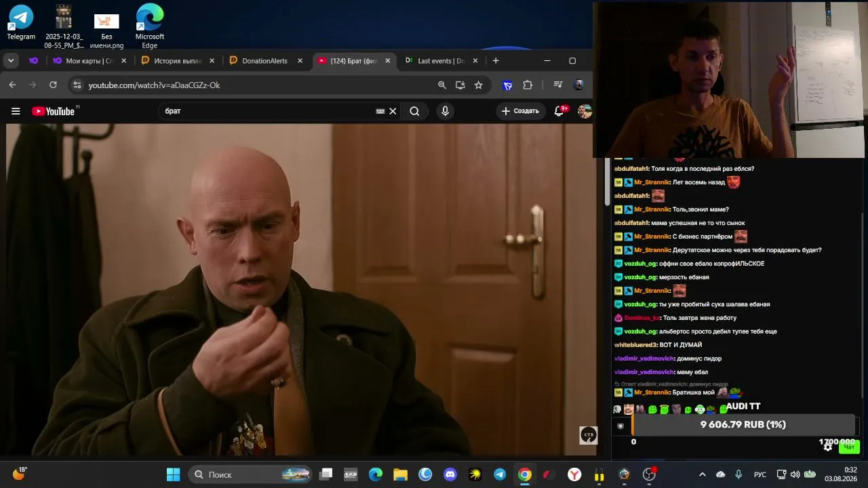Click the taskbar 'Поиск' search box

pos(251,474)
